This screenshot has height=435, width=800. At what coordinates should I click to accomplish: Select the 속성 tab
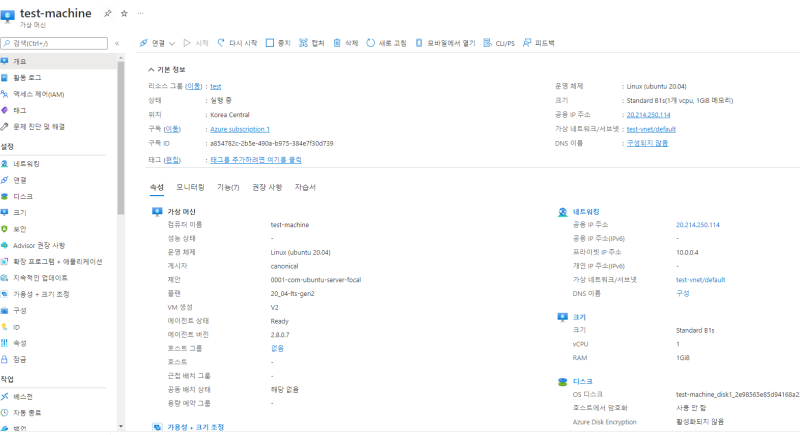tap(157, 188)
